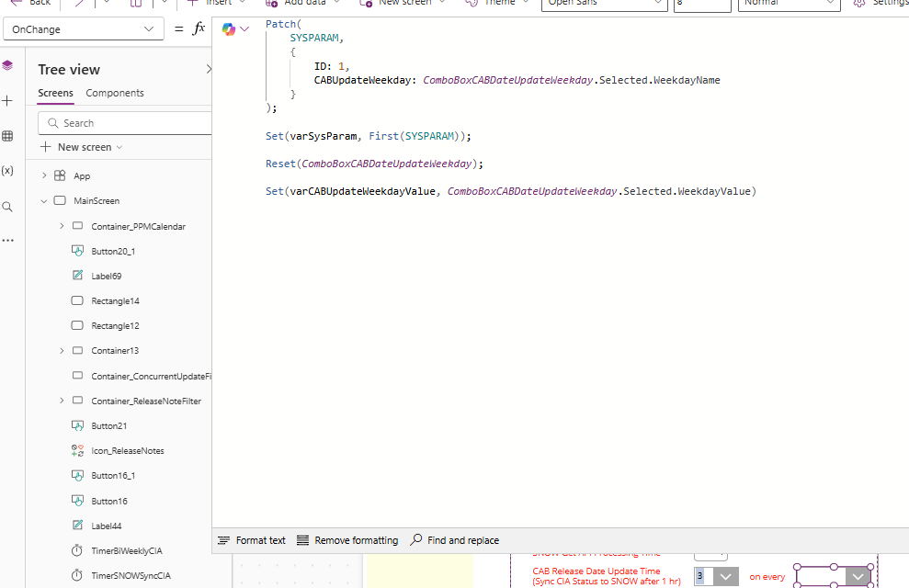Viewport: 909px width, 588px height.
Task: Click 'CABUpdateWeekday:' in the formula
Action: [x=365, y=80]
